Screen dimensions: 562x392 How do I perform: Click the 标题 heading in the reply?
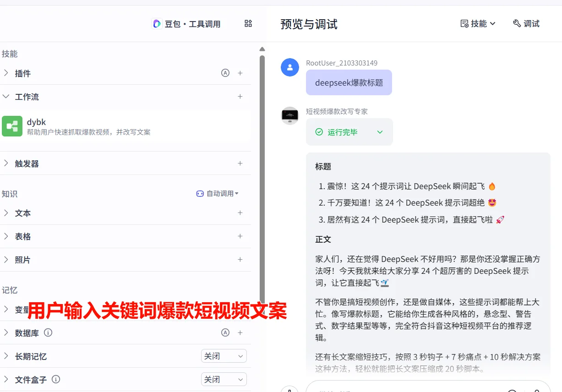pos(323,167)
